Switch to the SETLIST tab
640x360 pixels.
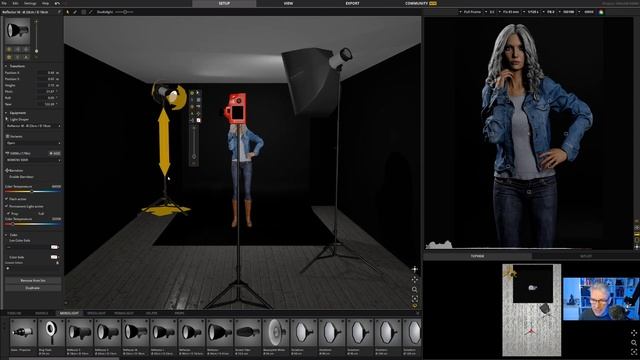(x=586, y=256)
